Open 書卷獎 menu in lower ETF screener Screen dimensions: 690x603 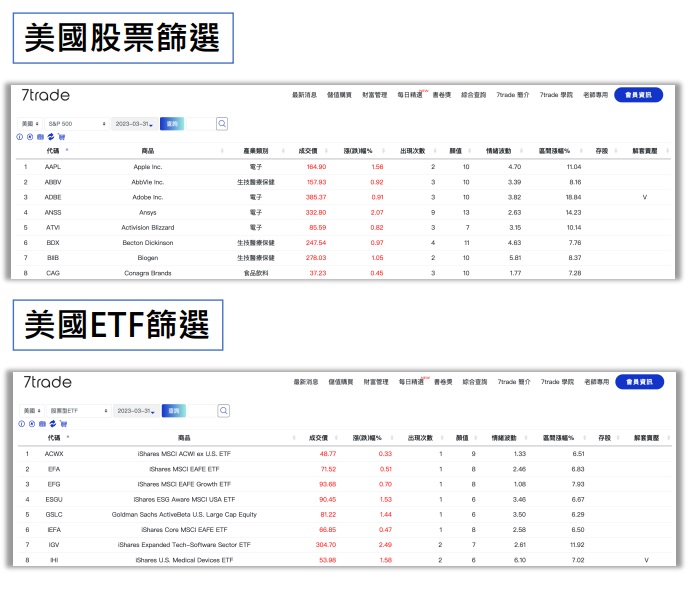443,382
